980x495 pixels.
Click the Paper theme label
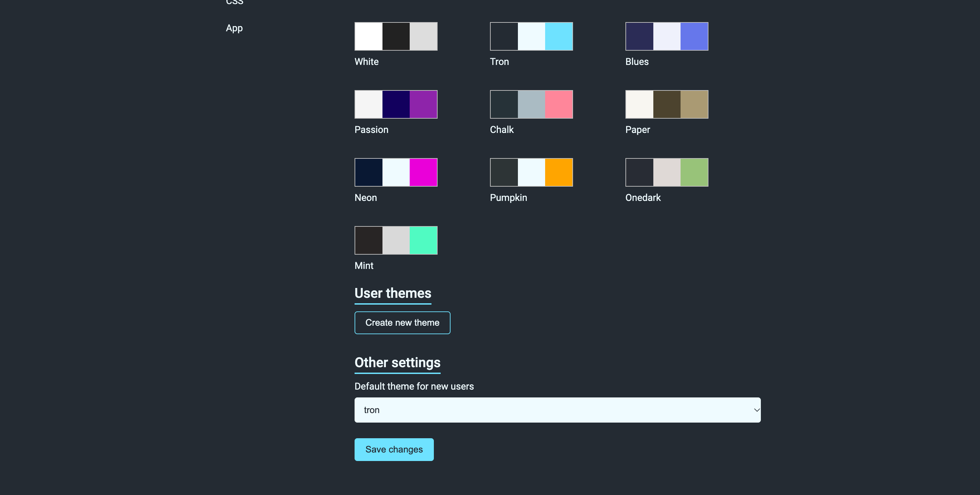[638, 130]
